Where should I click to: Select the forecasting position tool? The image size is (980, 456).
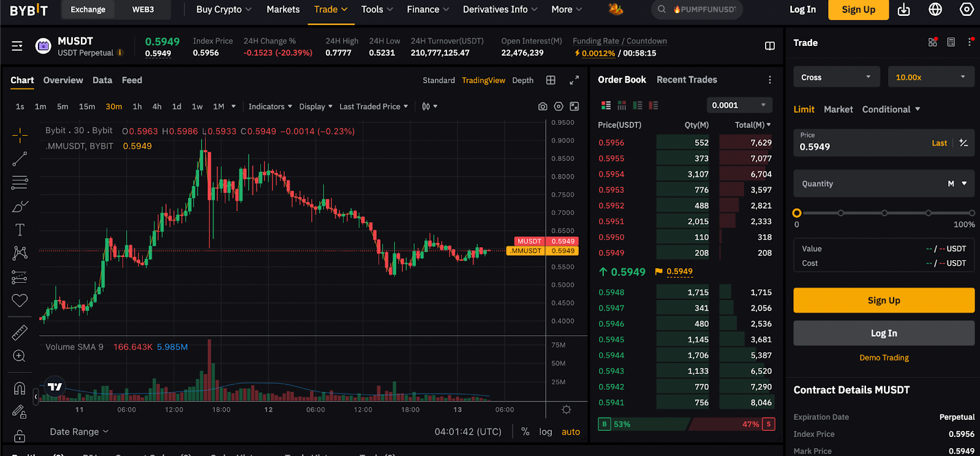tap(20, 277)
